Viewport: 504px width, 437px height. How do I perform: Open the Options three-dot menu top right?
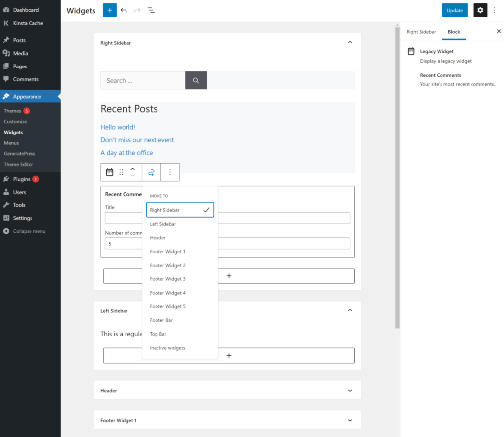[x=494, y=10]
